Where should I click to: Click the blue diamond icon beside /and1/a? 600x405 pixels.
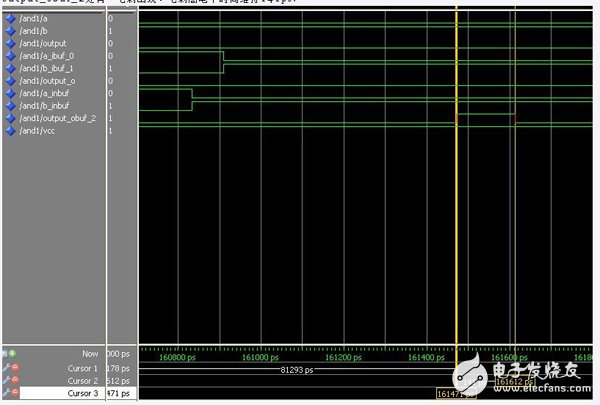coord(10,19)
